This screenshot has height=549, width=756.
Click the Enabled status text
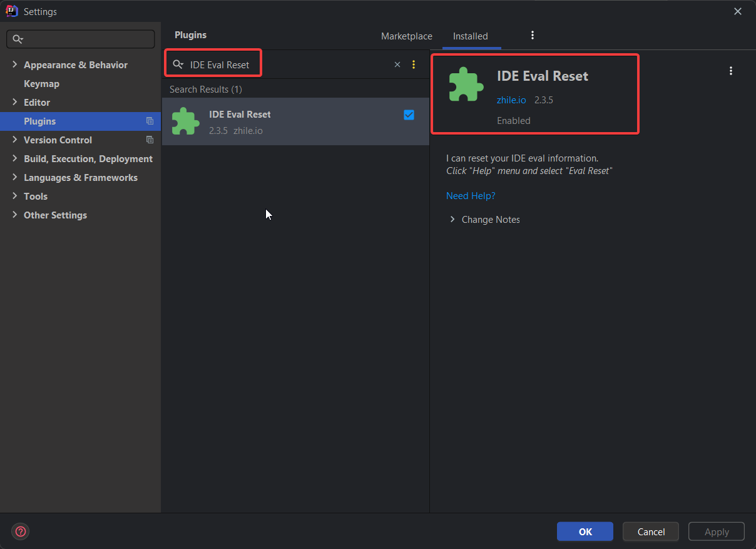click(x=514, y=121)
